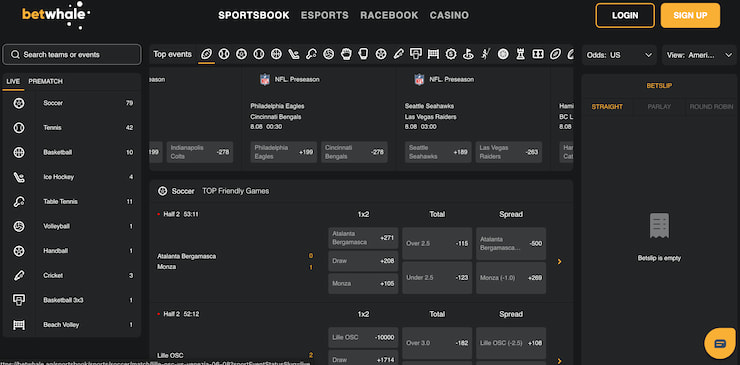740x365 pixels.
Task: Bet on Seattle Seahawks at +189
Action: pyautogui.click(x=438, y=152)
